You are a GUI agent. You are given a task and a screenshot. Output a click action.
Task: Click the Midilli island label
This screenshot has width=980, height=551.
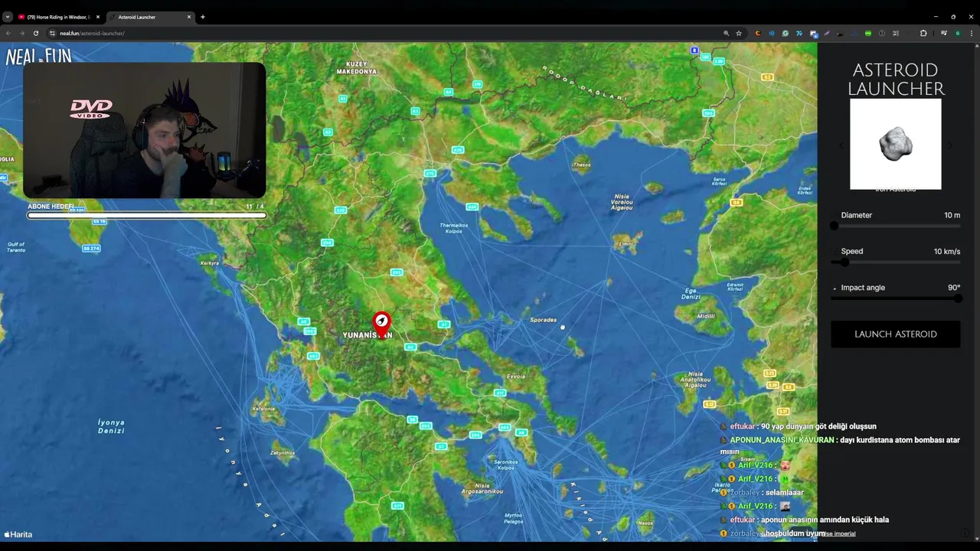(x=706, y=316)
